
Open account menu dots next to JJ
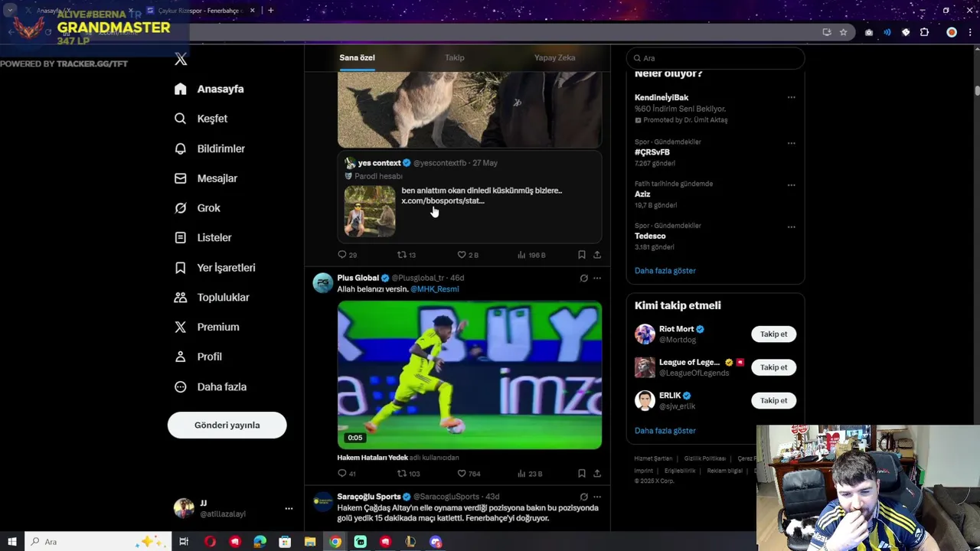(289, 508)
